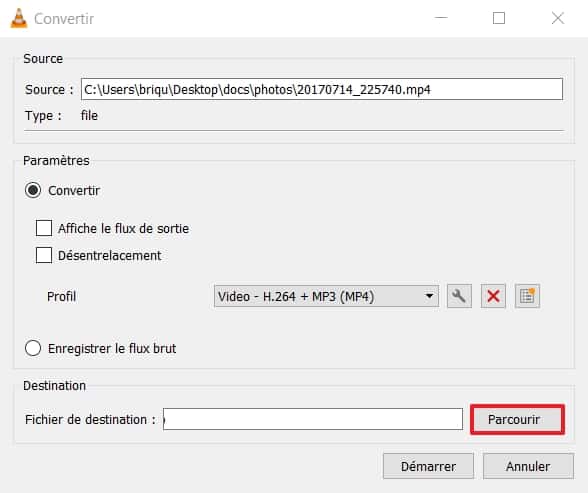588x493 pixels.
Task: Create a new profile icon button
Action: pyautogui.click(x=527, y=296)
